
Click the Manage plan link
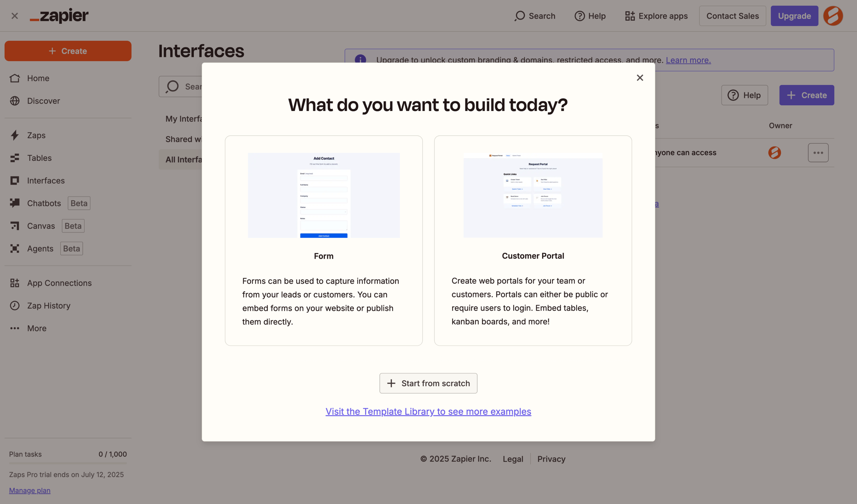coord(30,490)
